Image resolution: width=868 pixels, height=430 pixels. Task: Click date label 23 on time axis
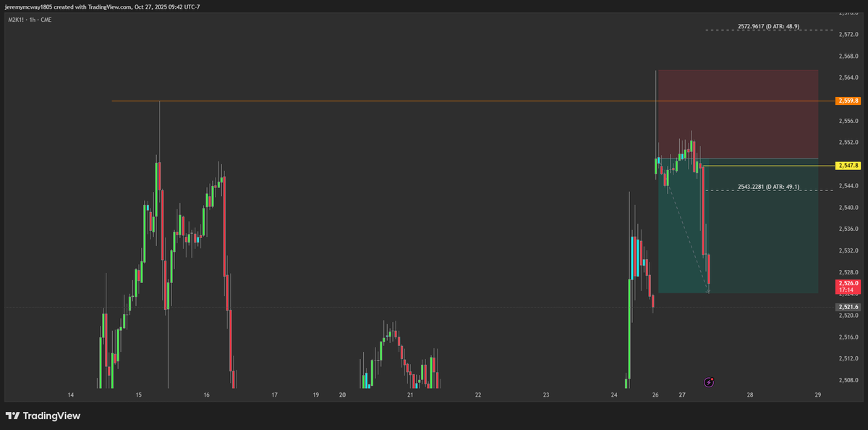546,395
